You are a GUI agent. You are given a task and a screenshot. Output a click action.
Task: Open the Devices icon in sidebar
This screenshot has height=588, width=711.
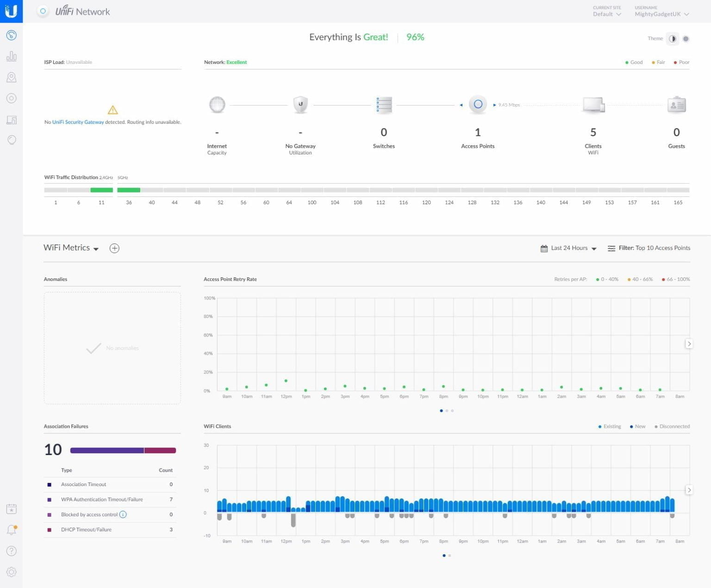click(x=12, y=98)
